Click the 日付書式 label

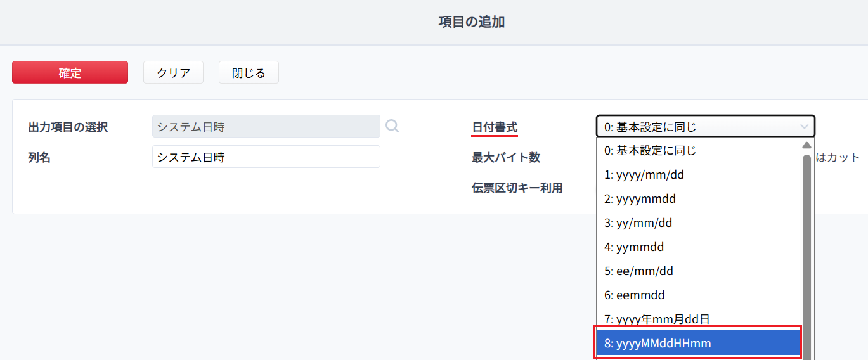pyautogui.click(x=495, y=127)
